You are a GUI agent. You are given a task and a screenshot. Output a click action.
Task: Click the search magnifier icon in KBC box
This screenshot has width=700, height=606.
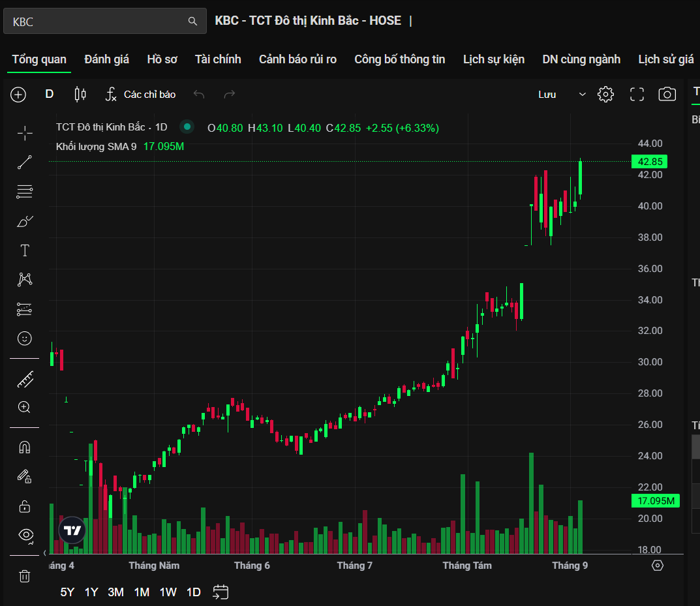point(192,21)
